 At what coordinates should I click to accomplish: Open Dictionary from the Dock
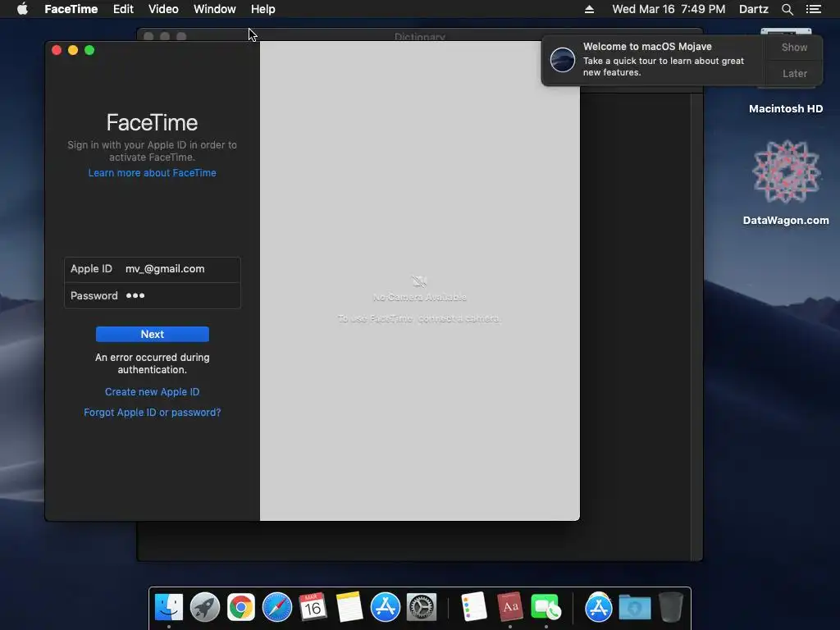510,608
